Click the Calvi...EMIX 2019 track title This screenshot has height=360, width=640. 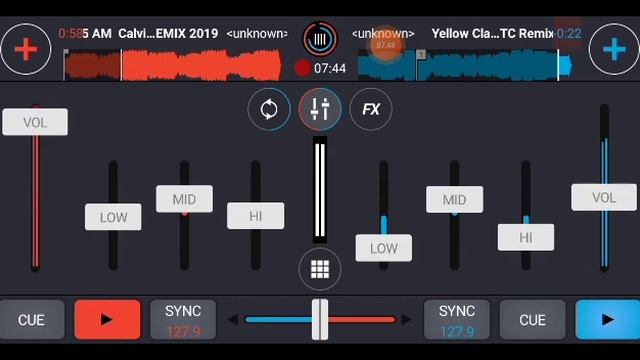(x=168, y=33)
